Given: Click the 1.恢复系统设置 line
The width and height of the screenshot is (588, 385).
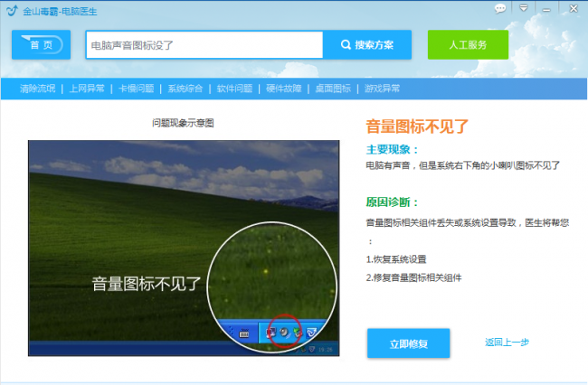Looking at the screenshot, I should tap(396, 259).
